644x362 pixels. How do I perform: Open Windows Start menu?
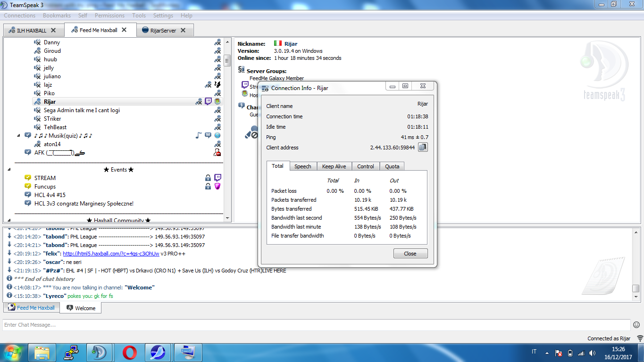[13, 352]
